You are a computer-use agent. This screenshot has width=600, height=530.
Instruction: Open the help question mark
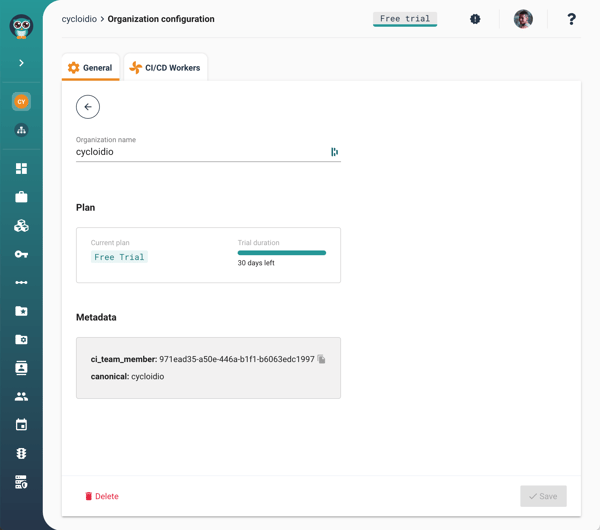point(571,19)
